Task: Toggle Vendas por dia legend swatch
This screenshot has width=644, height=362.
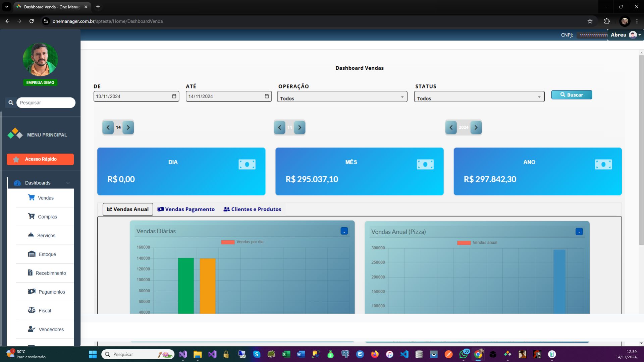Action: 228,242
